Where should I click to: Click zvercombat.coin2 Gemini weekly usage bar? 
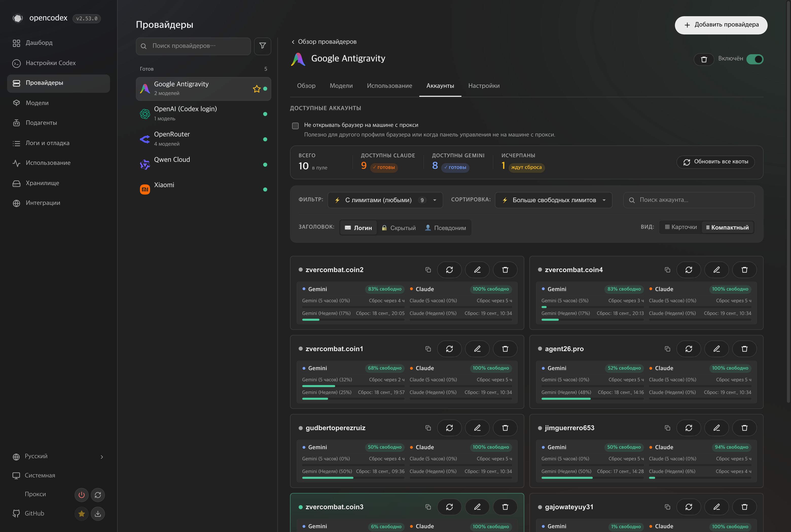coord(353,320)
